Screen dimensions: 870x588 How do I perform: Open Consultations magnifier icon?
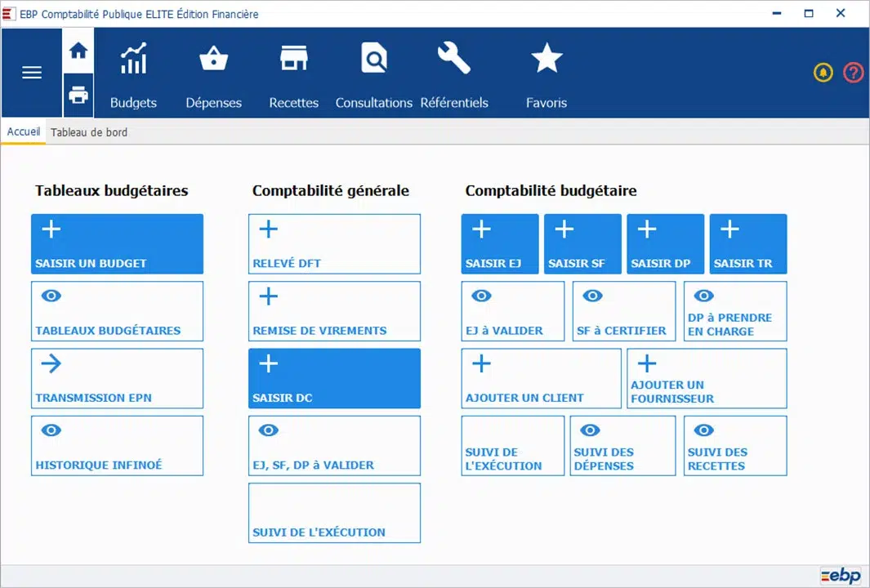pos(373,60)
